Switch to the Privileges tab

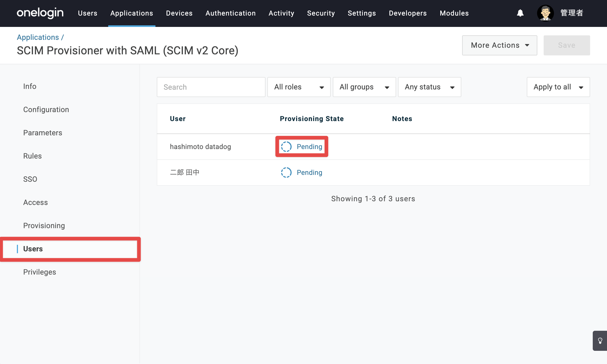point(40,272)
